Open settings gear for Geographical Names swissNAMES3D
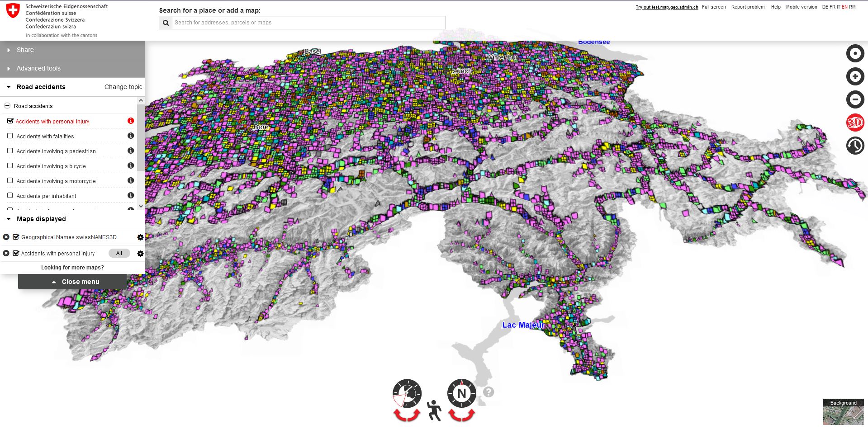Screen dimensions: 868x429 (x=140, y=237)
